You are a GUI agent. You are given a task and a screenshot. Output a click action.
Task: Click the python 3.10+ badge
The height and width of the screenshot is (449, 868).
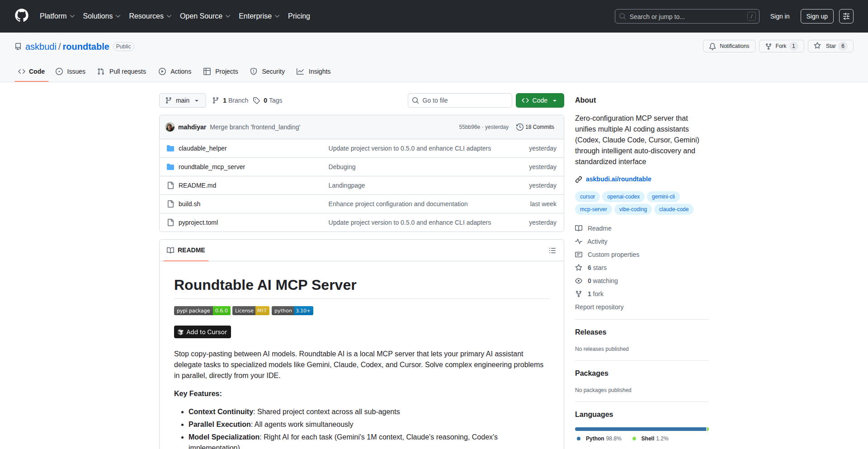coord(292,311)
